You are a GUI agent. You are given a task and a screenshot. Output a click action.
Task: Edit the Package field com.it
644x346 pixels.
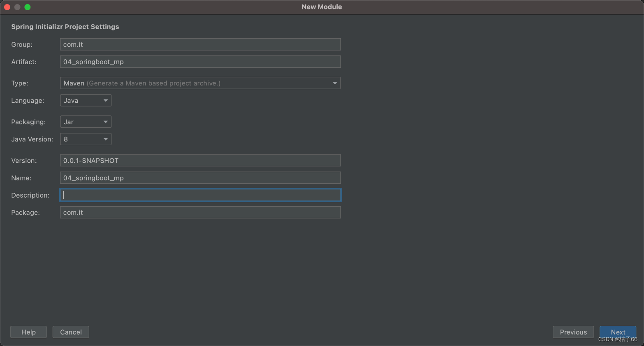pyautogui.click(x=200, y=212)
